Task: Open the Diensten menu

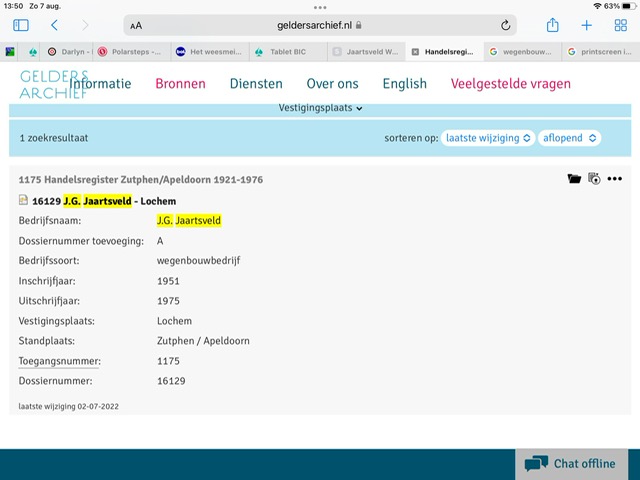Action: tap(256, 84)
